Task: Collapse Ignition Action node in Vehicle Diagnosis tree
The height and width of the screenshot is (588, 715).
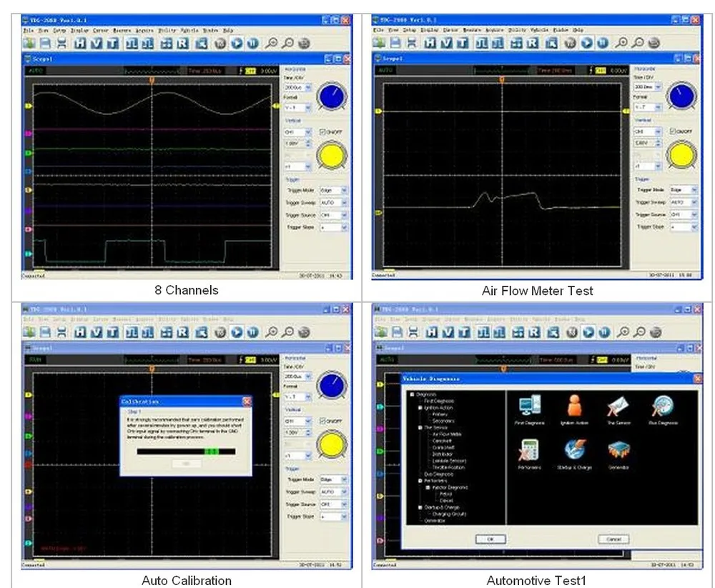Action: [420, 408]
